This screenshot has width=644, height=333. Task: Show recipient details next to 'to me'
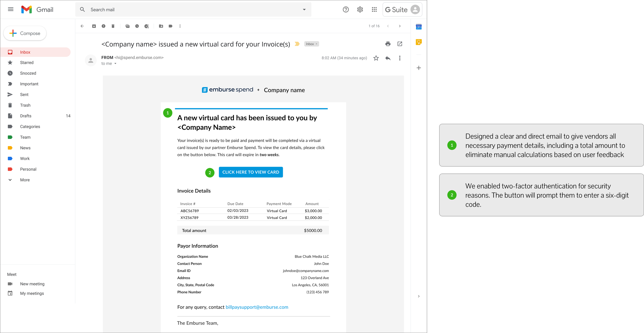click(x=115, y=64)
